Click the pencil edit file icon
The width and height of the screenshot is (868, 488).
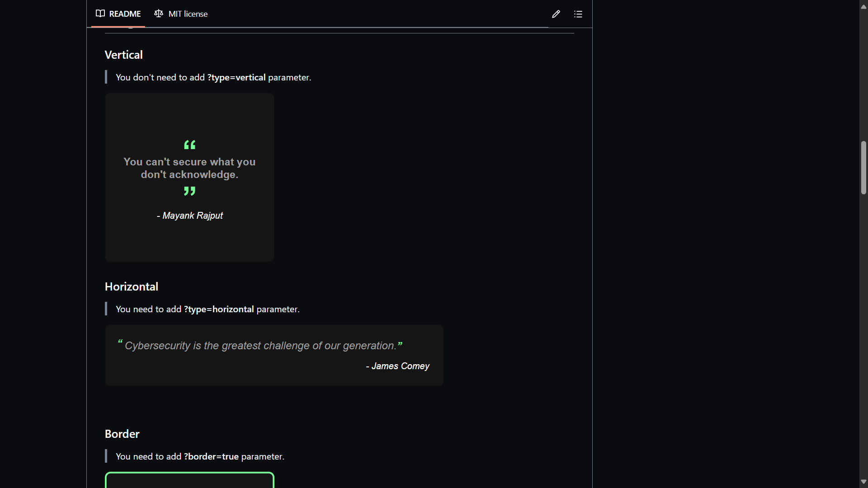(x=556, y=14)
